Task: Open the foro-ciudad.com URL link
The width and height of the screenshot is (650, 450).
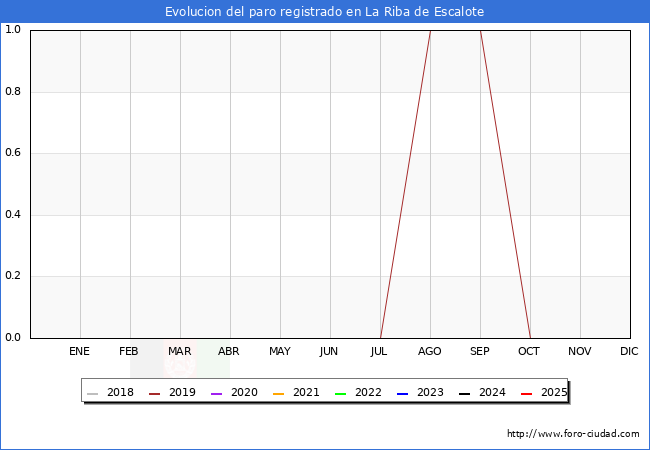Action: click(573, 434)
